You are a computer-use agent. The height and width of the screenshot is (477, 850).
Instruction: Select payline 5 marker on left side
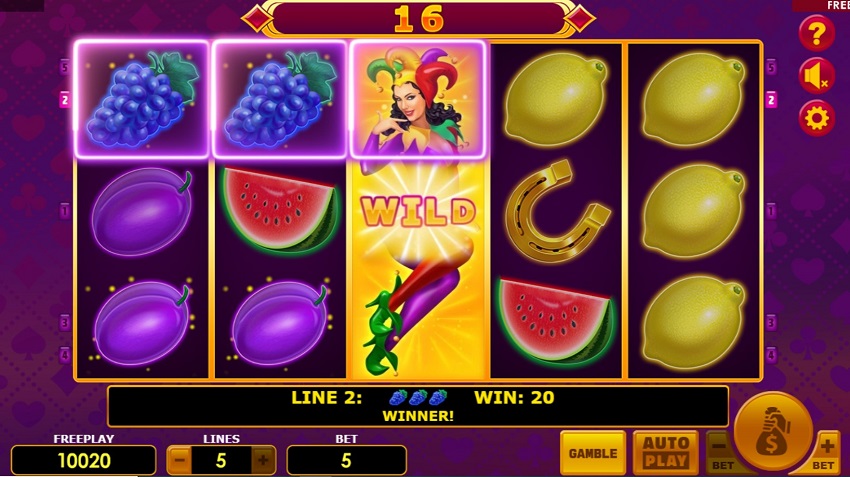coord(65,68)
